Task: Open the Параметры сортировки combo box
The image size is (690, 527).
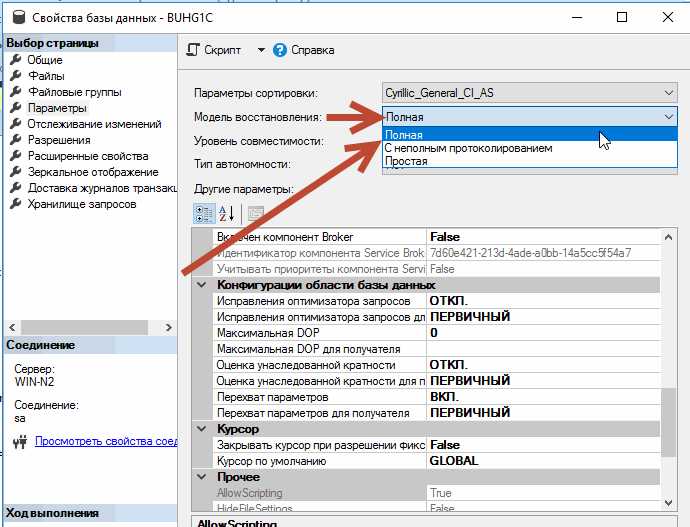Action: coord(530,93)
